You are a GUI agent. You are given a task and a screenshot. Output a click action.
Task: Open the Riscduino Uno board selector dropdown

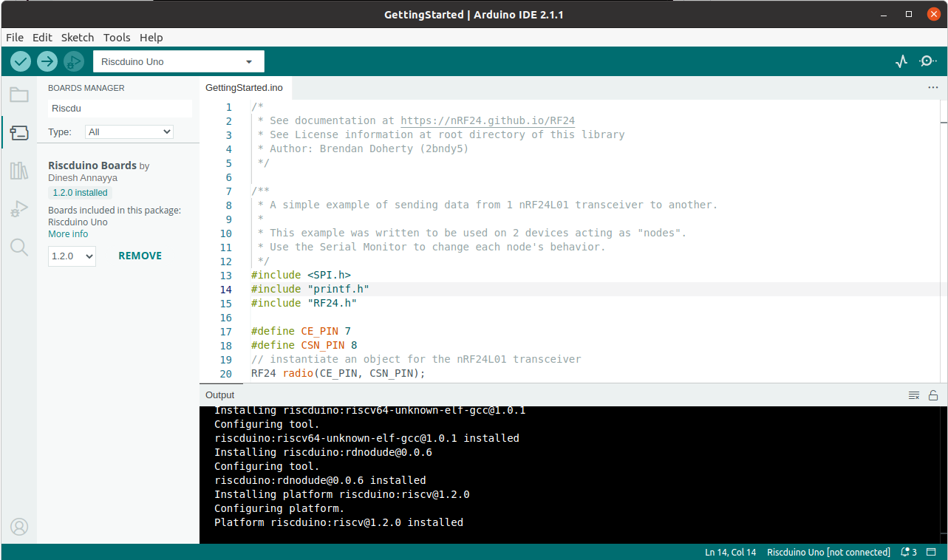(x=178, y=61)
